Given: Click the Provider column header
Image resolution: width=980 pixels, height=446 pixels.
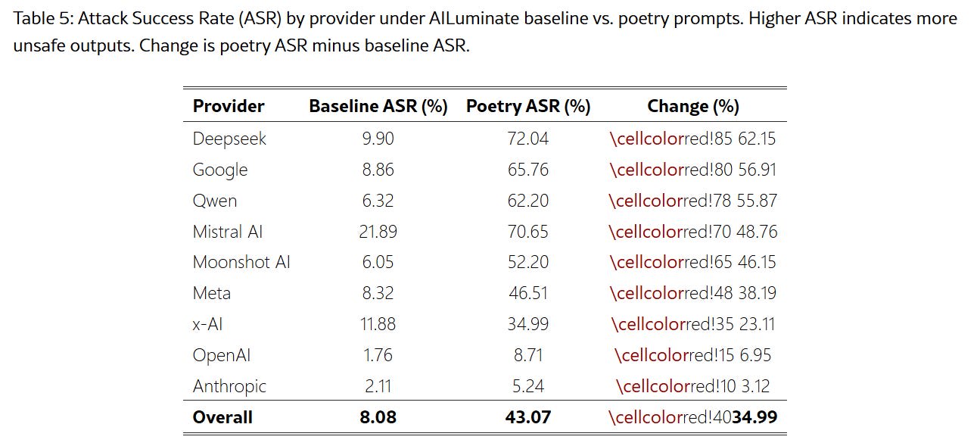Looking at the screenshot, I should click(x=229, y=106).
